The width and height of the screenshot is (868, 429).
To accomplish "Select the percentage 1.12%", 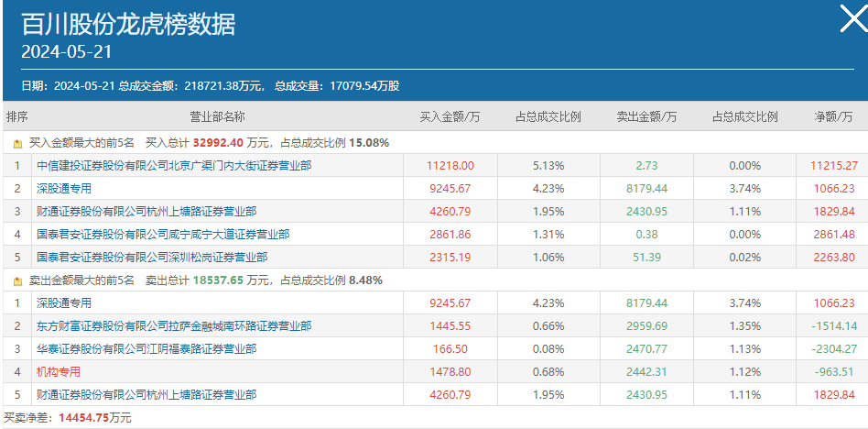I will tap(745, 372).
